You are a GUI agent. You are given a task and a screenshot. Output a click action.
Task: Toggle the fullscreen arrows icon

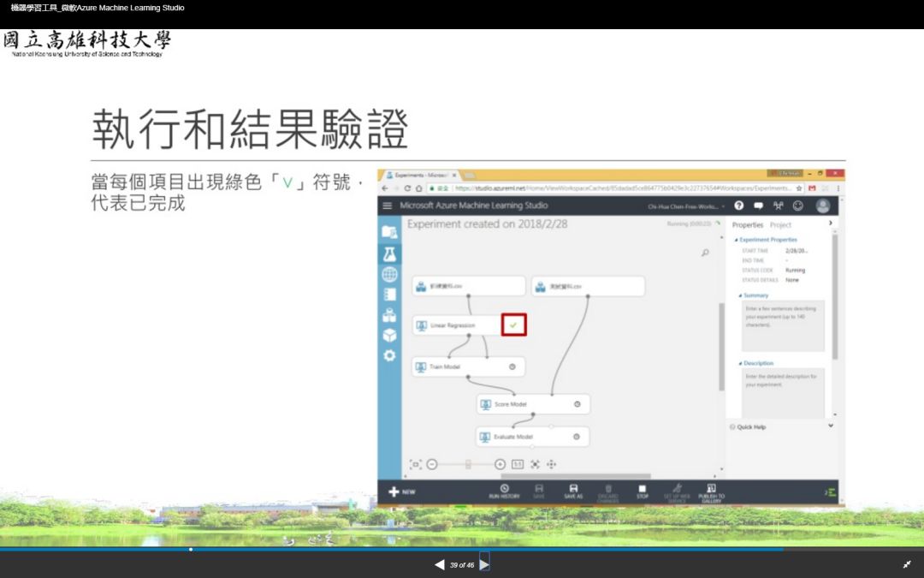pyautogui.click(x=907, y=564)
